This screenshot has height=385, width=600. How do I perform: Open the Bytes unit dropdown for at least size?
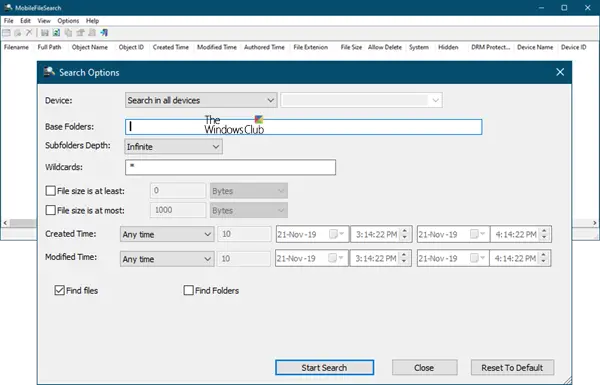249,191
